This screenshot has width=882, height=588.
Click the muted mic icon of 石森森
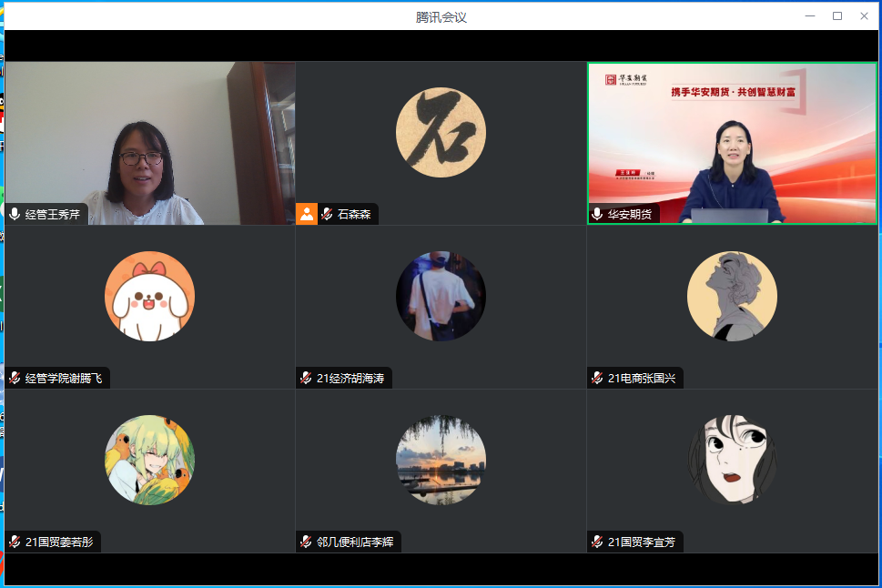324,214
